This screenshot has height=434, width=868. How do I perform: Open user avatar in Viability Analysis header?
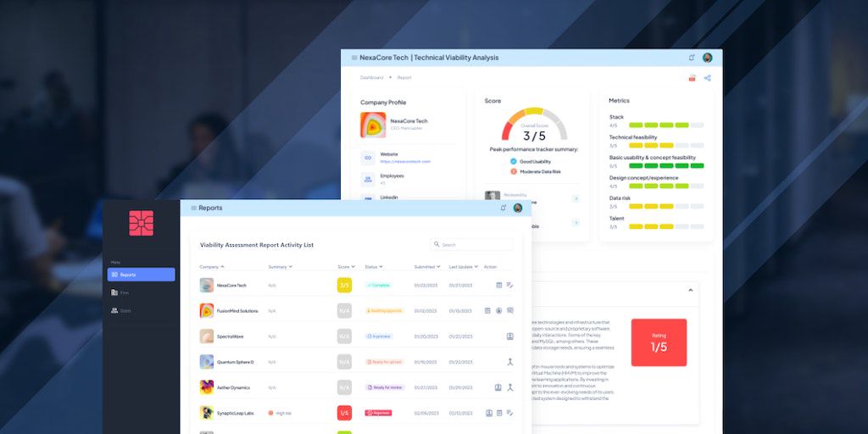click(708, 58)
